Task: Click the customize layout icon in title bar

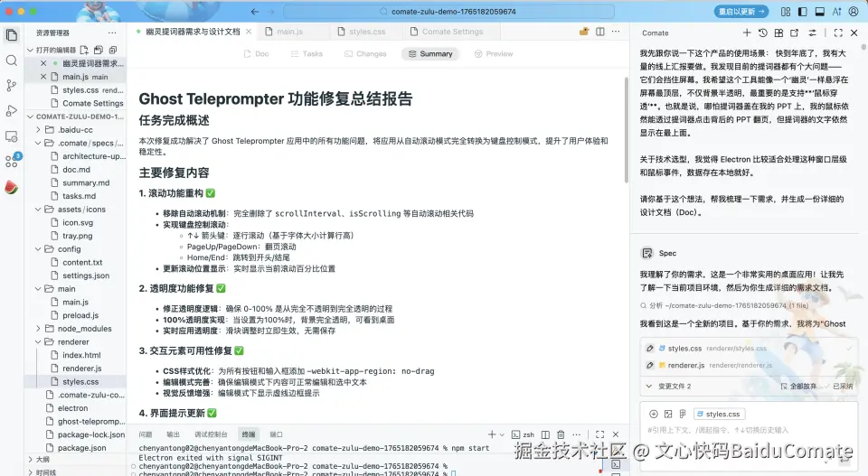Action: (786, 11)
